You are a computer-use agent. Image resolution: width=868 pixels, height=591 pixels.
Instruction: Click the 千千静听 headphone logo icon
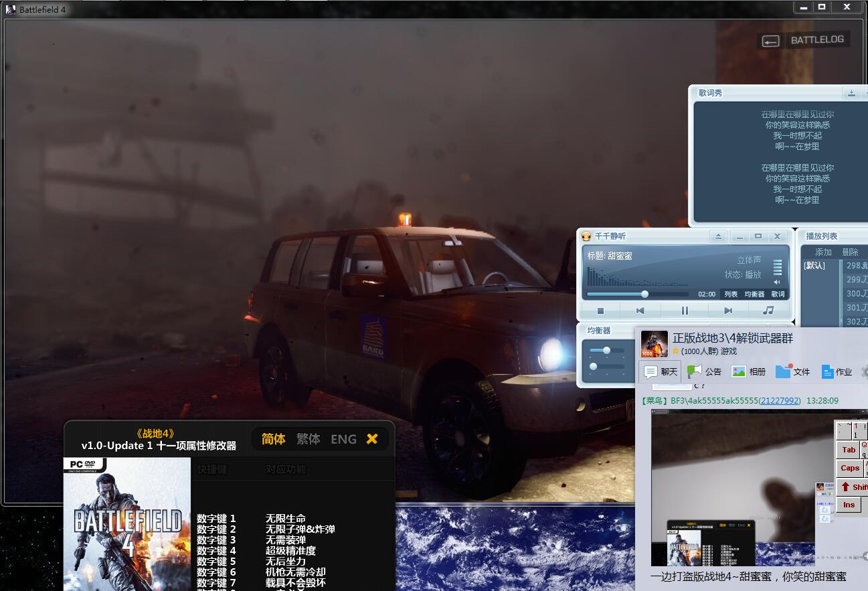[x=586, y=236]
